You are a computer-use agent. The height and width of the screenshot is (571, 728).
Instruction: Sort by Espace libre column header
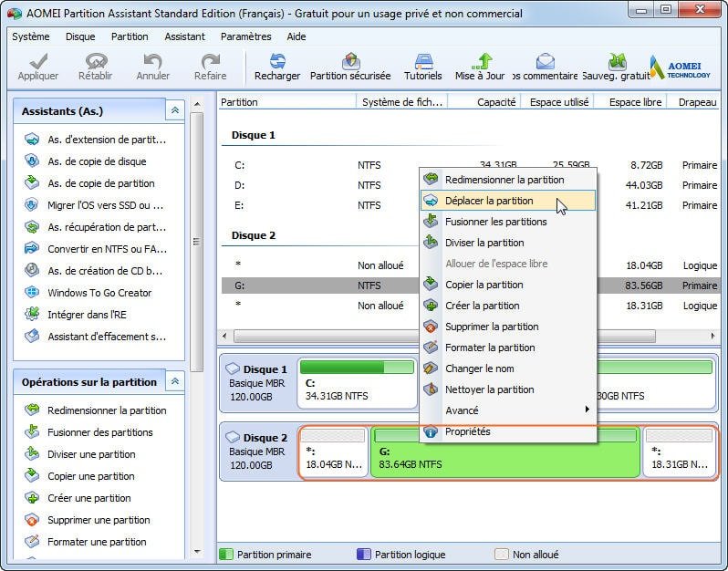[631, 101]
